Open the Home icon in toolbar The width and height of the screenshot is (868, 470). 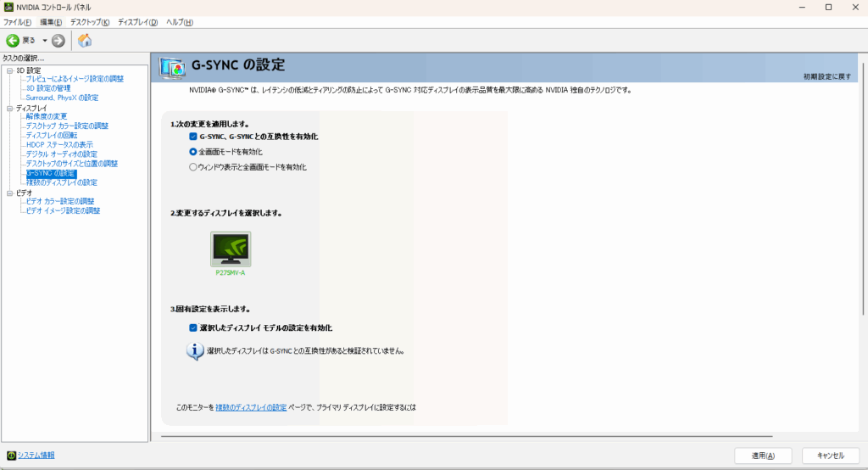coord(85,40)
